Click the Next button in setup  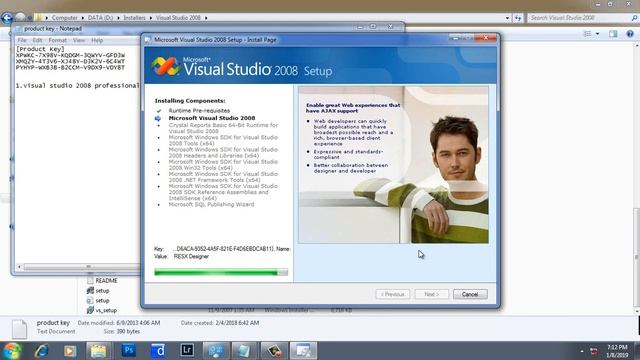[431, 294]
